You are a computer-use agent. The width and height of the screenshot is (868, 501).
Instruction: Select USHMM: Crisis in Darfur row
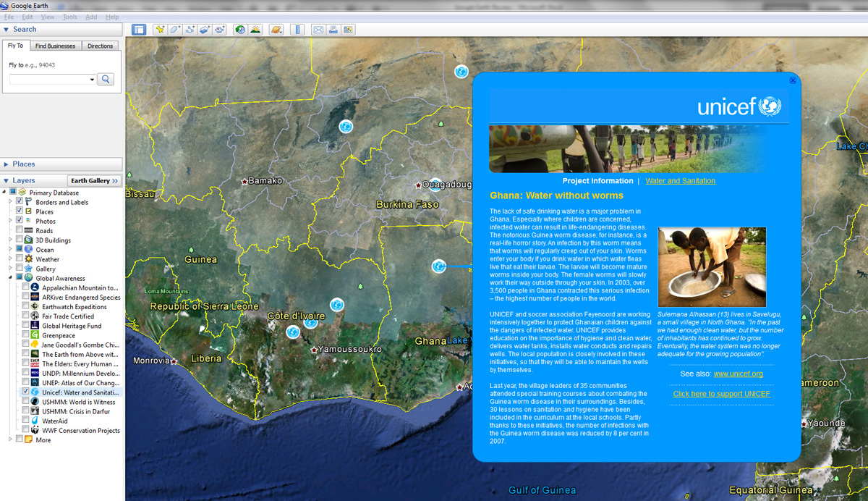(69, 411)
